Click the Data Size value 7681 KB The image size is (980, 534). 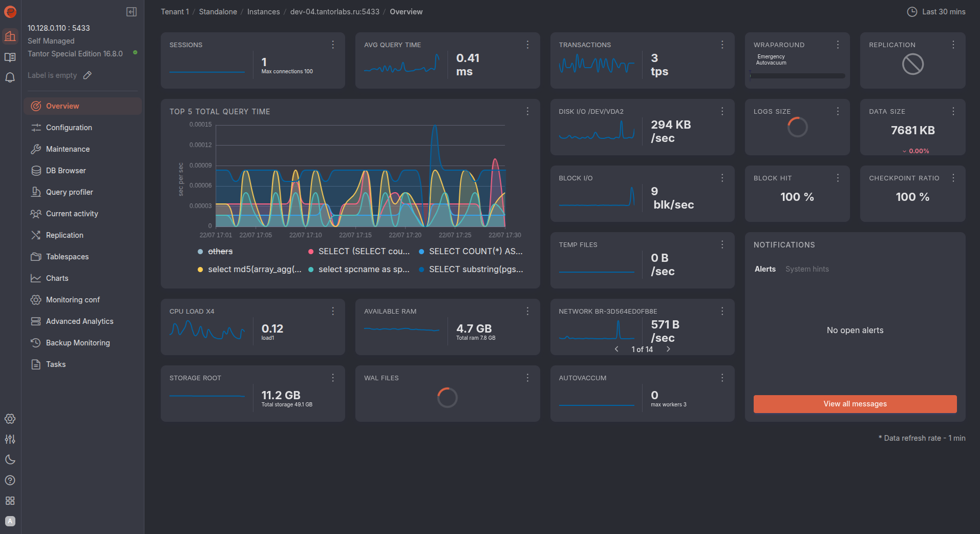pyautogui.click(x=912, y=130)
